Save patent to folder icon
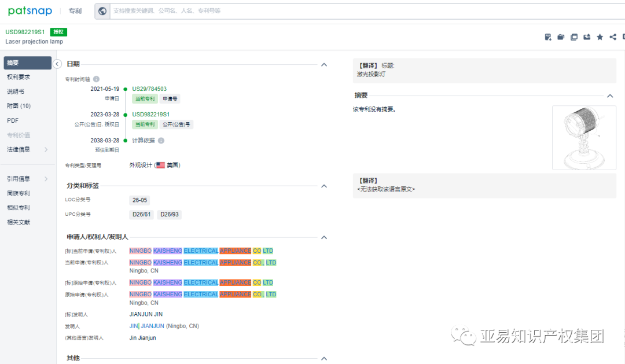625x364 pixels. point(561,37)
